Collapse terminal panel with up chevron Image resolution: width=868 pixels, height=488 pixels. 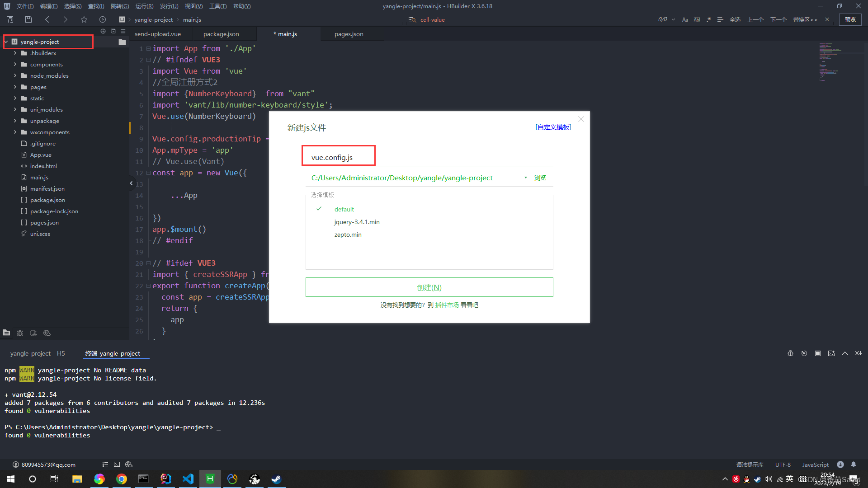coord(844,353)
